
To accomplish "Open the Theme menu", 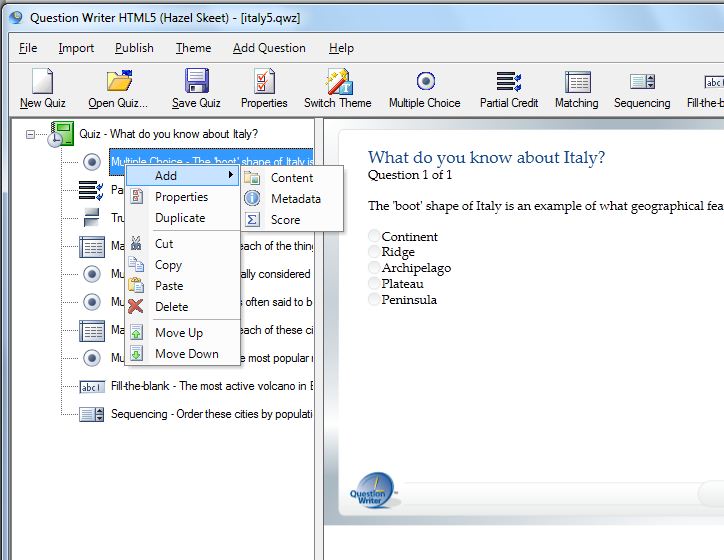I will pyautogui.click(x=193, y=48).
